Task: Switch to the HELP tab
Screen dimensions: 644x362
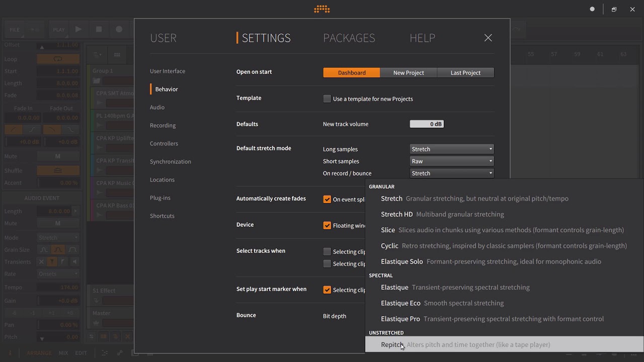Action: click(x=423, y=38)
